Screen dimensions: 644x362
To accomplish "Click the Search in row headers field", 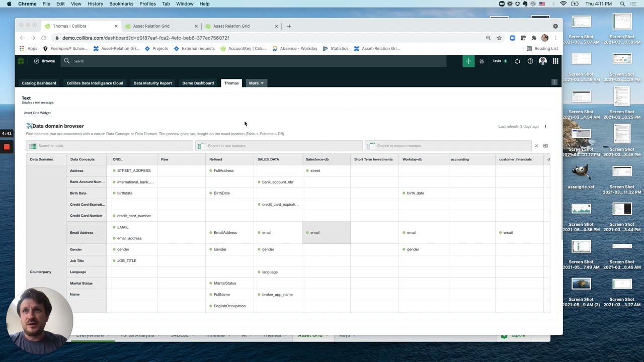I will (x=279, y=146).
